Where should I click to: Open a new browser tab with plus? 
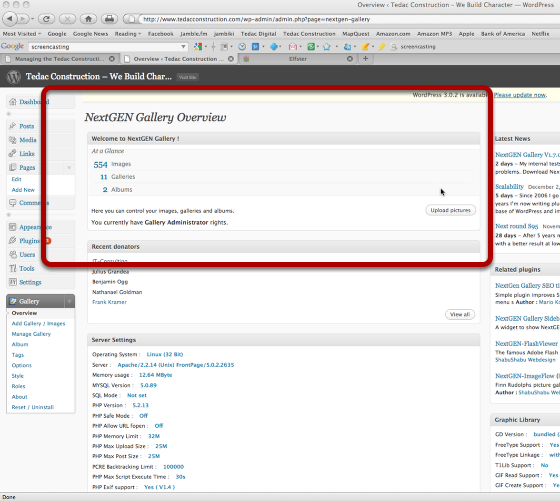pos(365,59)
